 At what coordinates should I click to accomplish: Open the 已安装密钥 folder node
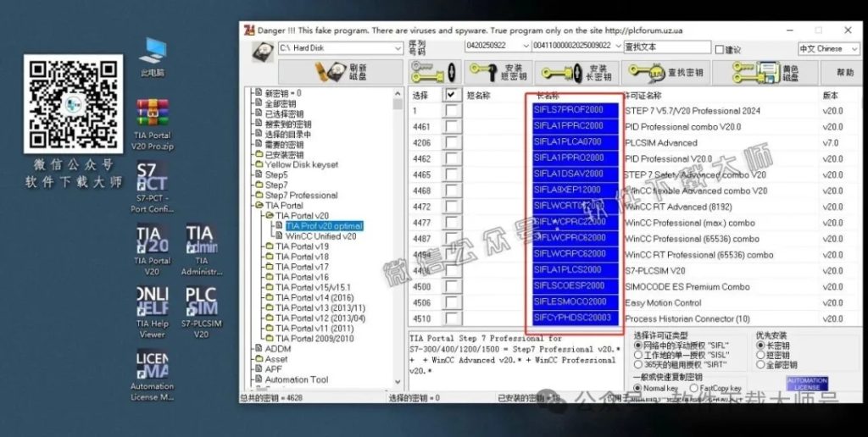(x=283, y=154)
